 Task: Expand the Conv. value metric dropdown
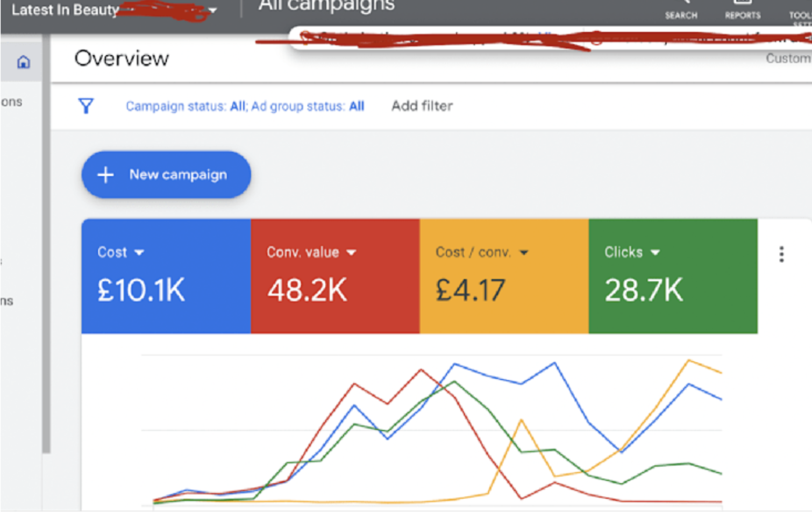351,252
